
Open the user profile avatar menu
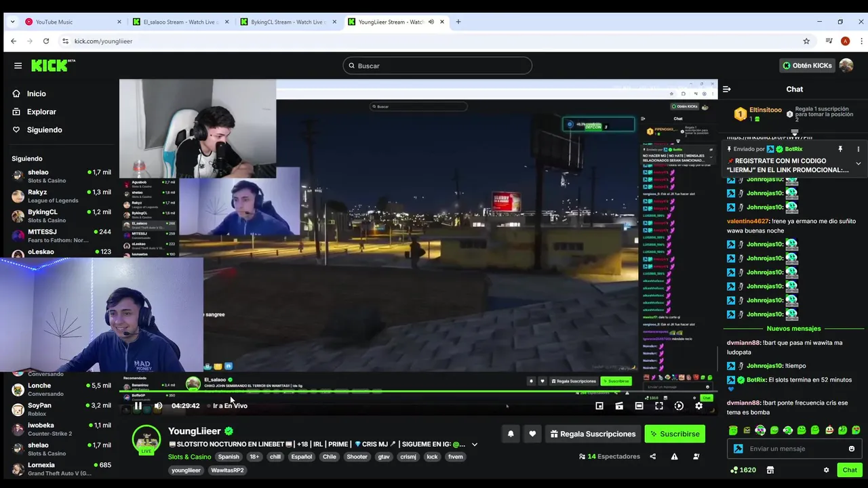tap(846, 66)
